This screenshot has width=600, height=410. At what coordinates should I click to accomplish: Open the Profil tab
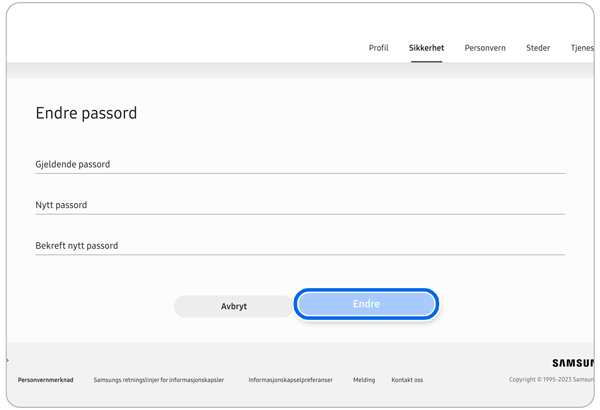(378, 48)
